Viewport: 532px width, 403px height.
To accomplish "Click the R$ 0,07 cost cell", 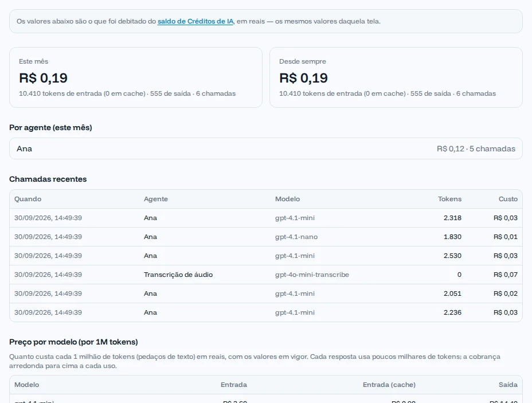I will [506, 275].
